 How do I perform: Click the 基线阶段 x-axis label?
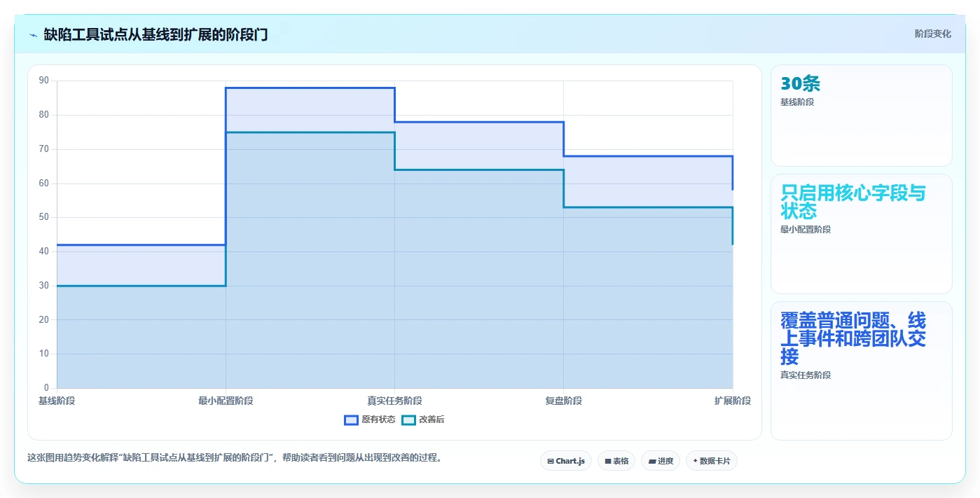point(57,401)
